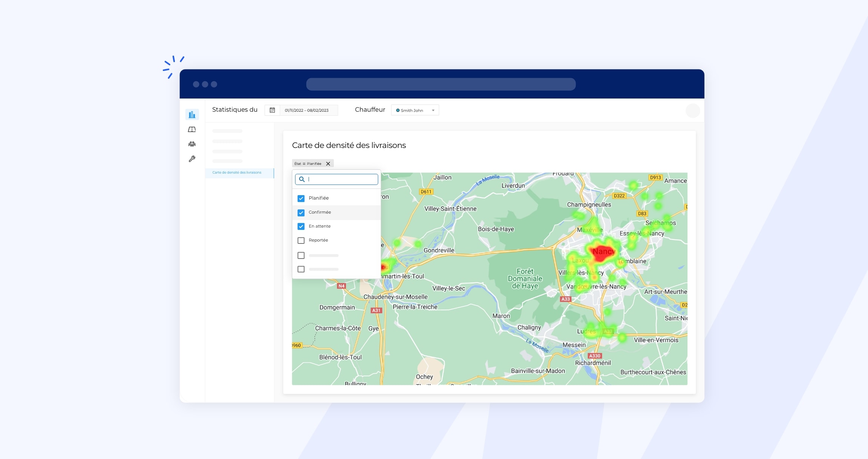
Task: Open the map sidebar icon
Action: point(192,129)
